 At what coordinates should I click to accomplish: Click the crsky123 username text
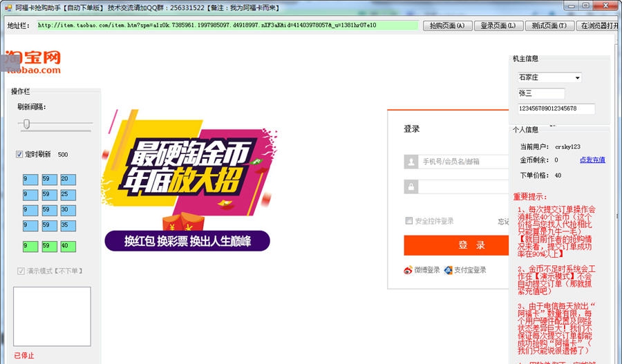(x=567, y=146)
